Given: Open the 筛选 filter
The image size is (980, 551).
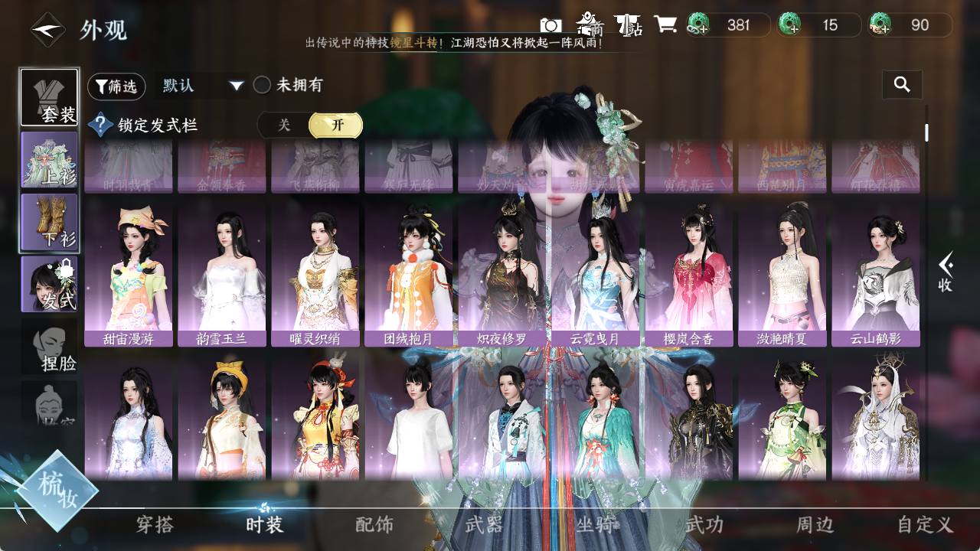Looking at the screenshot, I should tap(116, 86).
